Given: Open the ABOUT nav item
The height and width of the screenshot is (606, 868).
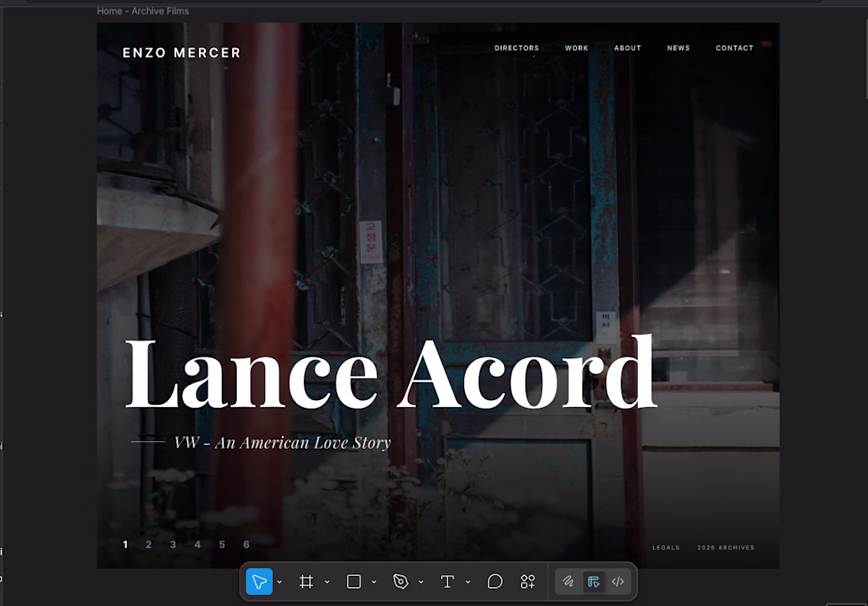Looking at the screenshot, I should 627,48.
